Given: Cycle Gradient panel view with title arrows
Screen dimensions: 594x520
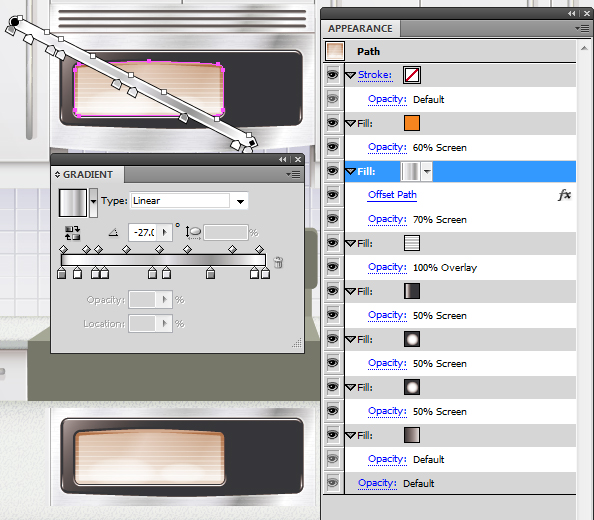Looking at the screenshot, I should pos(58,175).
